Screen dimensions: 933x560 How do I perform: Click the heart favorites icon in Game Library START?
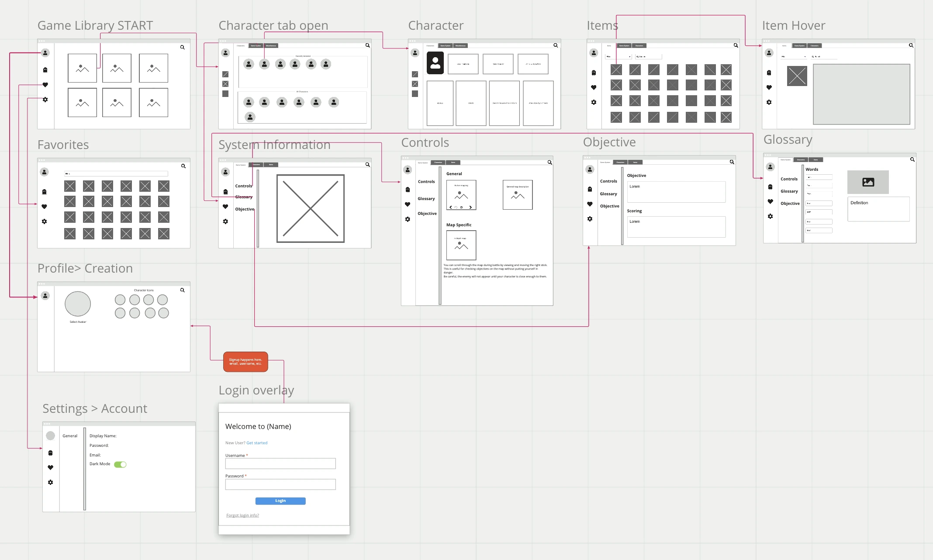pyautogui.click(x=45, y=85)
